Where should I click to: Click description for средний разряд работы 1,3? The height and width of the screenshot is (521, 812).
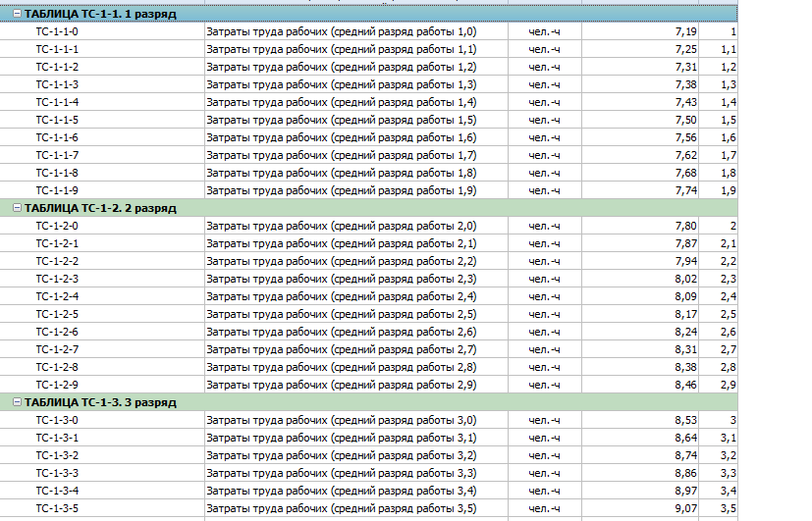click(x=341, y=84)
